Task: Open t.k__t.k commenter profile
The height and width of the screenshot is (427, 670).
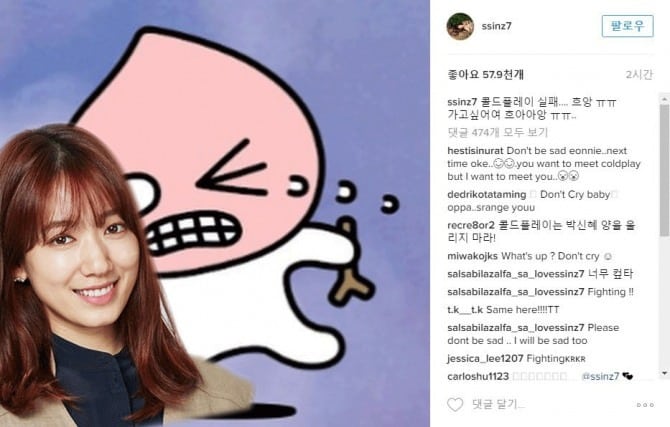Action: click(465, 309)
